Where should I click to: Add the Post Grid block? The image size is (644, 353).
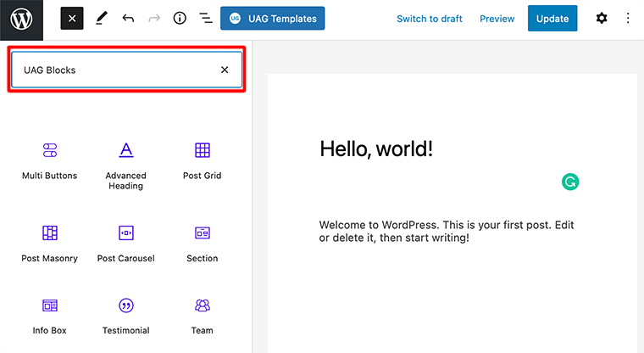(x=203, y=160)
